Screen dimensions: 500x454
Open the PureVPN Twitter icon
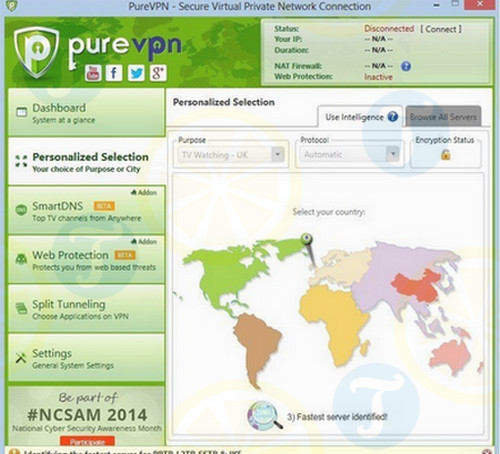pos(136,73)
